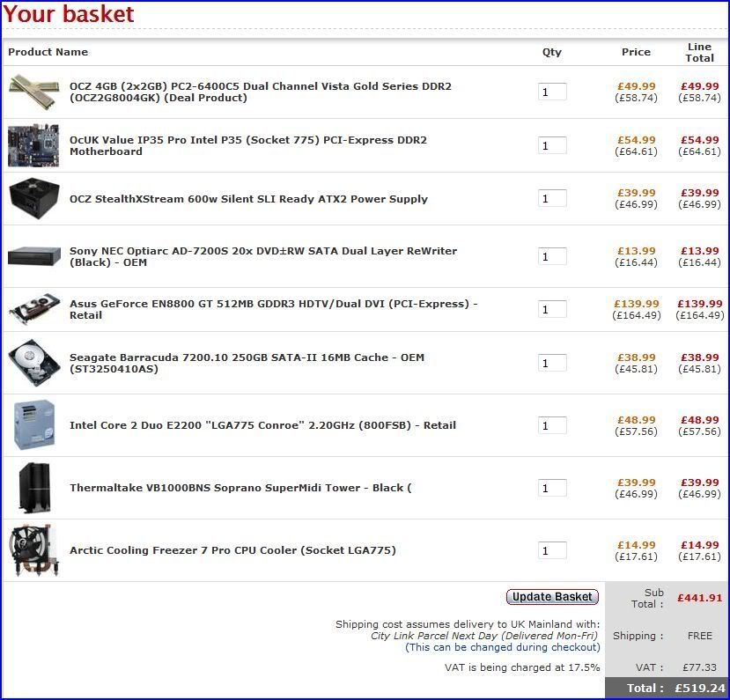Open the OCZ 4GB Vista Gold DDR2 product link
Screen dimensions: 730x700
coord(260,92)
